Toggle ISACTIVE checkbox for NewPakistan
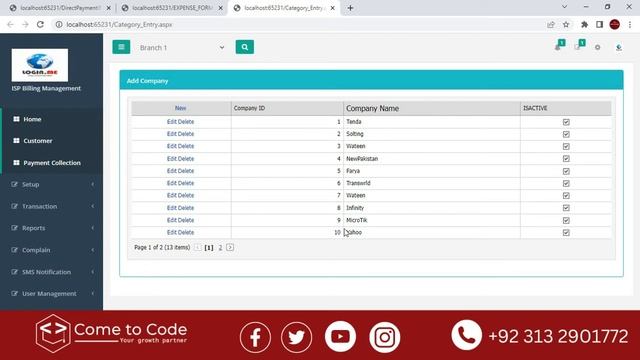Viewport: 640px width, 360px height. [566, 159]
